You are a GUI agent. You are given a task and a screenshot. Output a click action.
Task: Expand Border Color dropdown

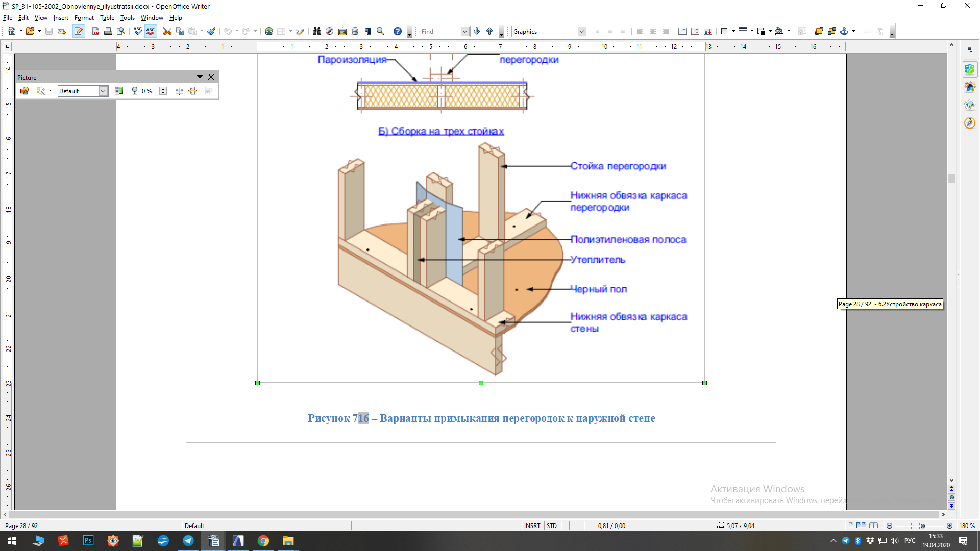tap(770, 31)
